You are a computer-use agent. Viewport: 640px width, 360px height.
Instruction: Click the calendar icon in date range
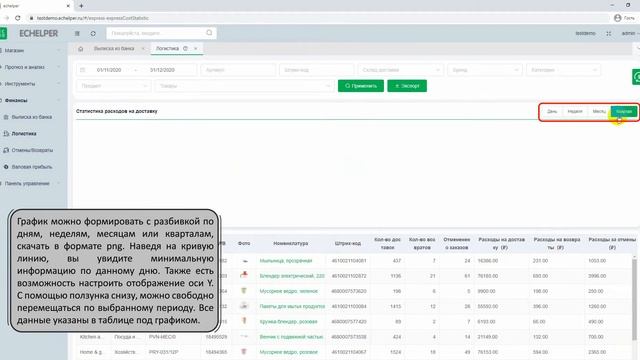[x=83, y=70]
